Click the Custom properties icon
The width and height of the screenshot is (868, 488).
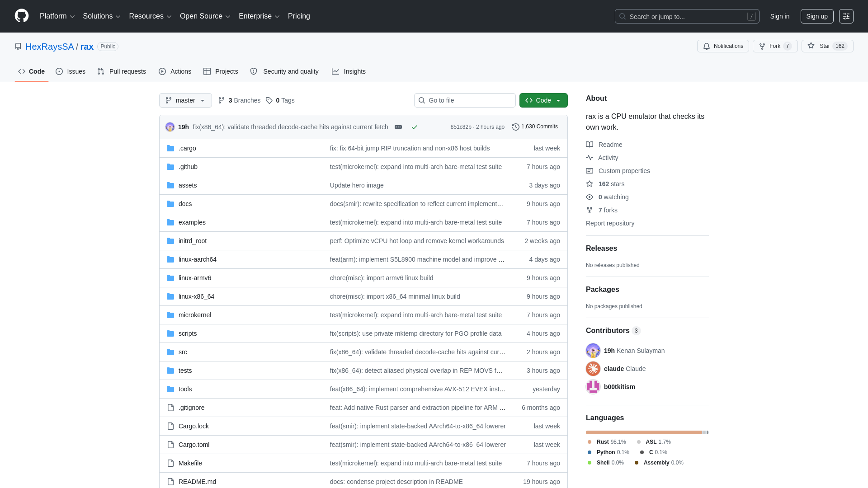[590, 171]
